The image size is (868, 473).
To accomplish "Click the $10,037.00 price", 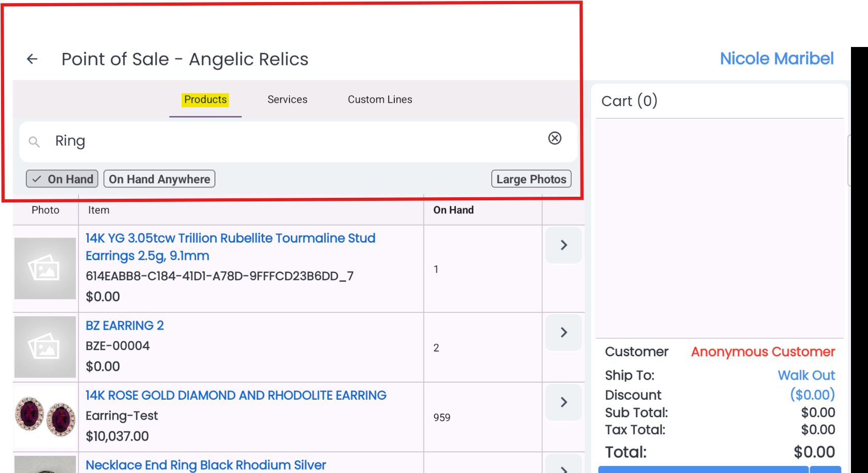I will click(x=117, y=436).
